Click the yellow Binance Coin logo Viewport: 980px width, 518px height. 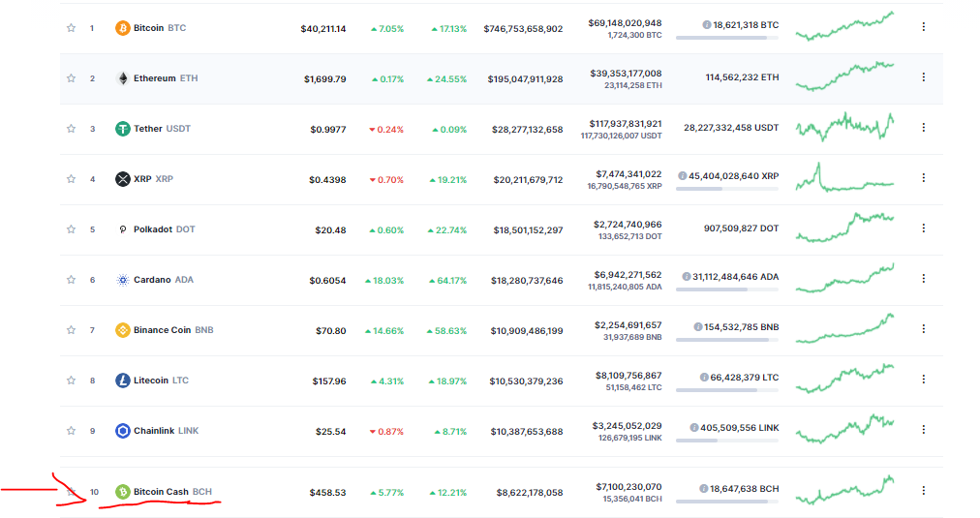pos(122,330)
